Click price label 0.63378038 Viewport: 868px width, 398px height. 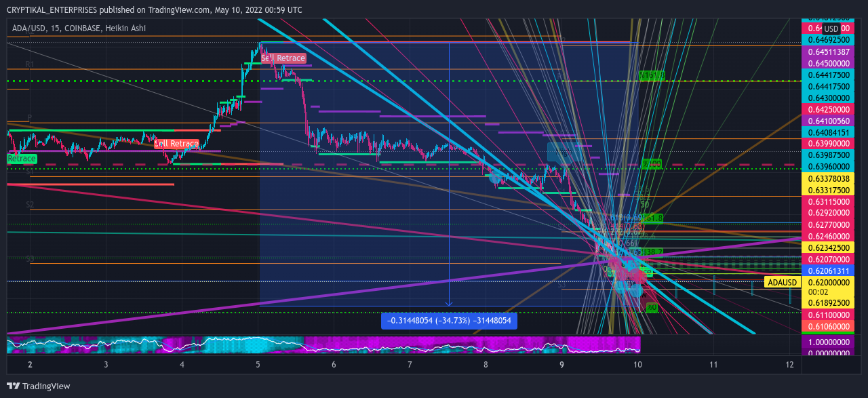tap(829, 179)
